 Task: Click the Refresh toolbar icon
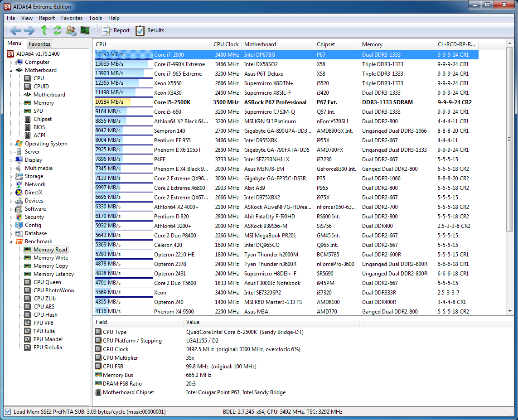[x=58, y=30]
